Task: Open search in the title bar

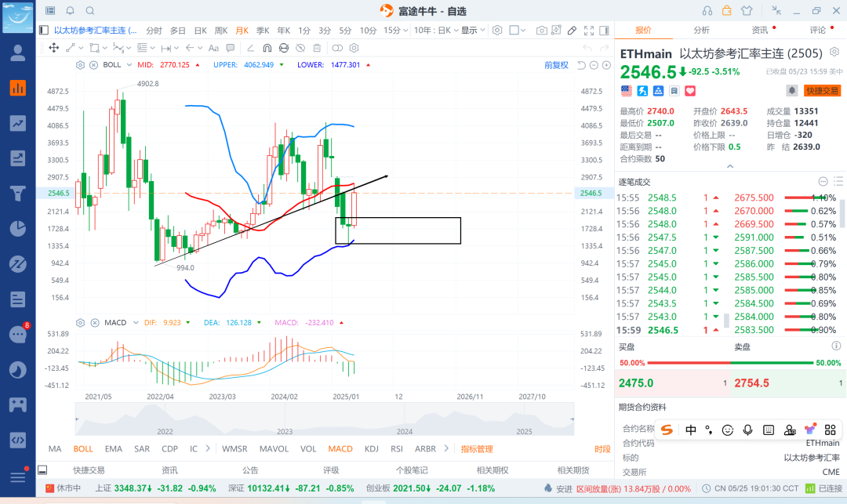Action: click(x=90, y=11)
